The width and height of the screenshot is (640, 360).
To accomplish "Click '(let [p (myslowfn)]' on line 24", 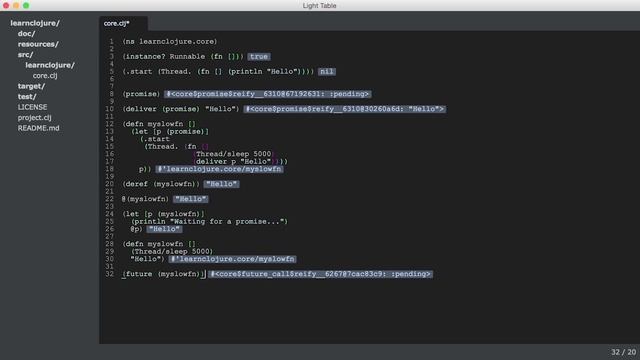I will tap(163, 214).
